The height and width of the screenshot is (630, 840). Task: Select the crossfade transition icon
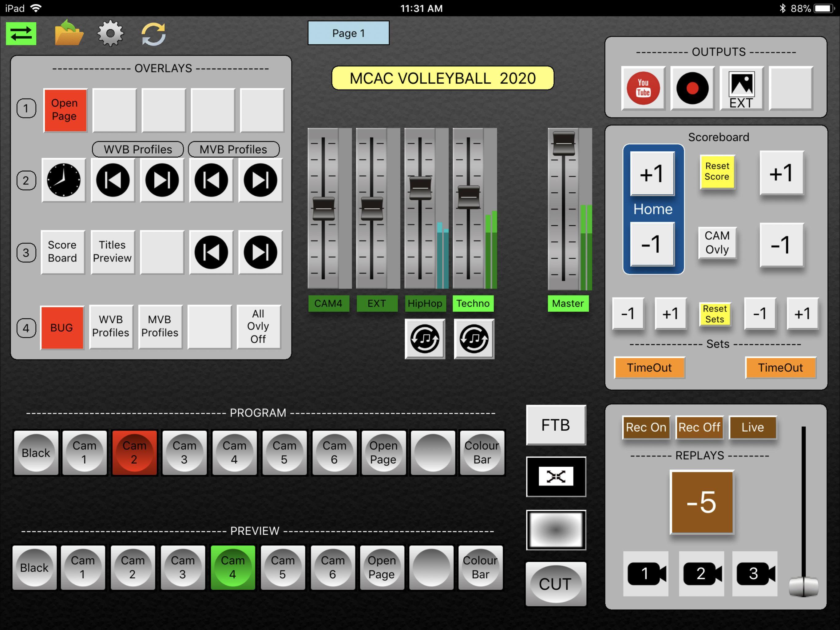[556, 477]
